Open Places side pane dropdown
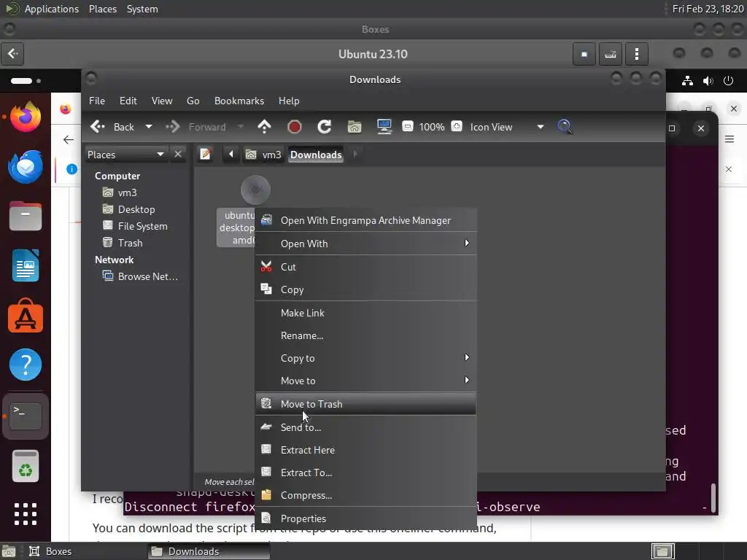This screenshot has width=747, height=560. coord(125,155)
